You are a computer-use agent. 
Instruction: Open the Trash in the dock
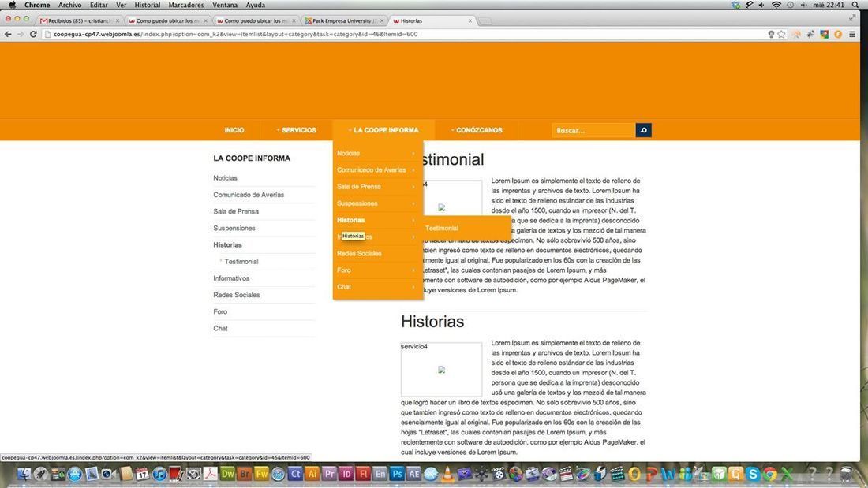pos(846,474)
